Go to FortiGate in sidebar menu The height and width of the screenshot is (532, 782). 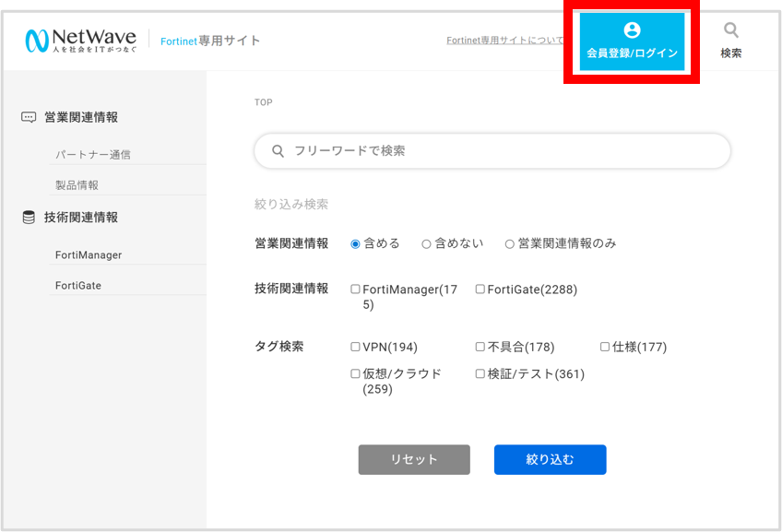coord(78,286)
